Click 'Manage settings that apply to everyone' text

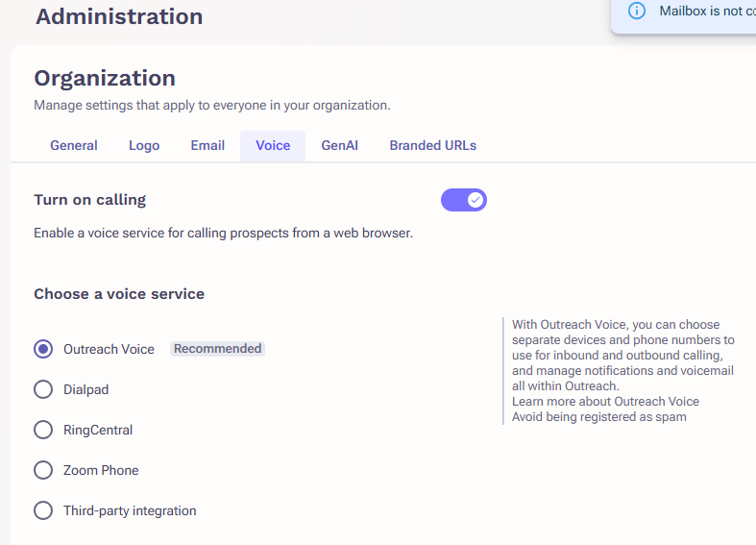212,105
